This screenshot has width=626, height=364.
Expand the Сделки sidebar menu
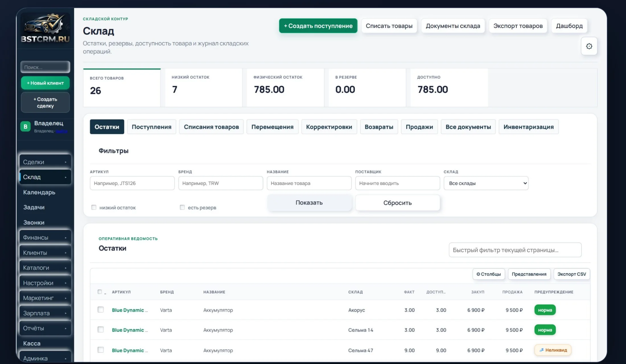coord(45,162)
